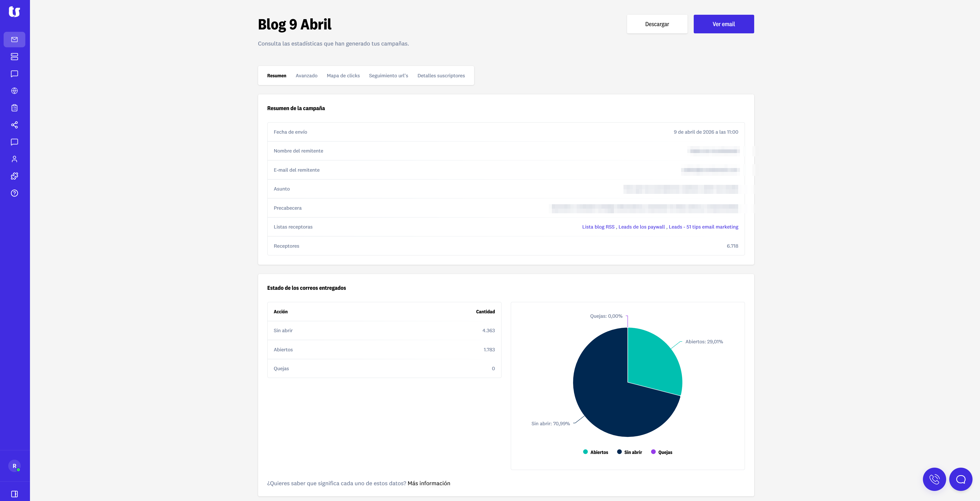
Task: Toggle the Abiertos legend swatch
Action: coord(585,452)
